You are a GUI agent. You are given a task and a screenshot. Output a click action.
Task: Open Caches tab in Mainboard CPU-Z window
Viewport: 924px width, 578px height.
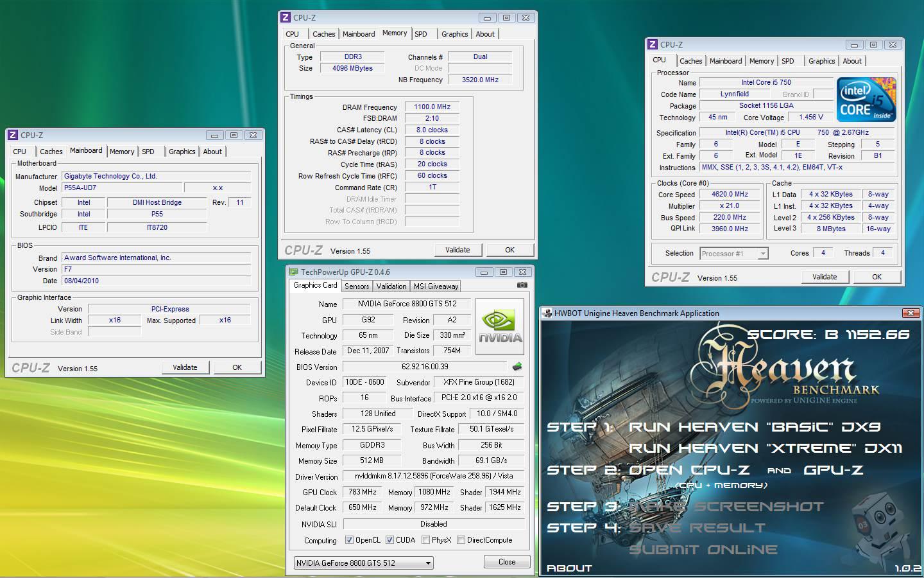coord(51,152)
